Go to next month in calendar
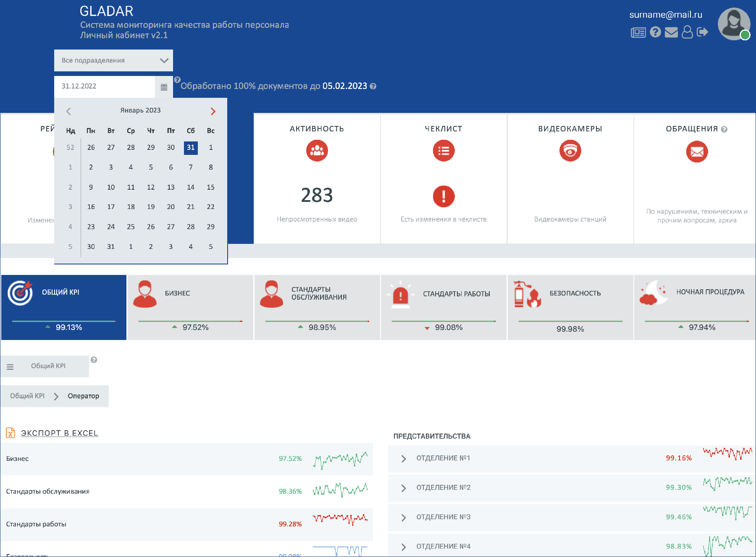 (213, 111)
